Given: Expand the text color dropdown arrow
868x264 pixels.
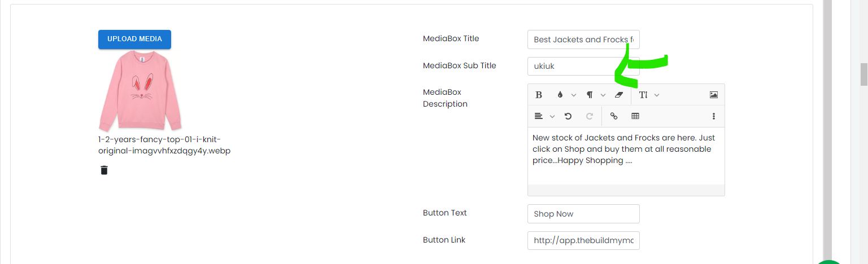Looking at the screenshot, I should point(574,95).
